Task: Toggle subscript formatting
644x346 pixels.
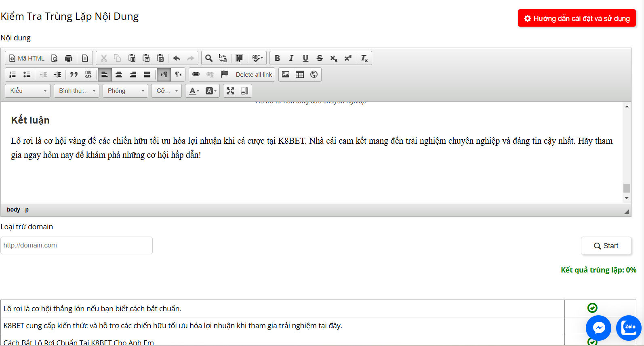Action: point(334,58)
